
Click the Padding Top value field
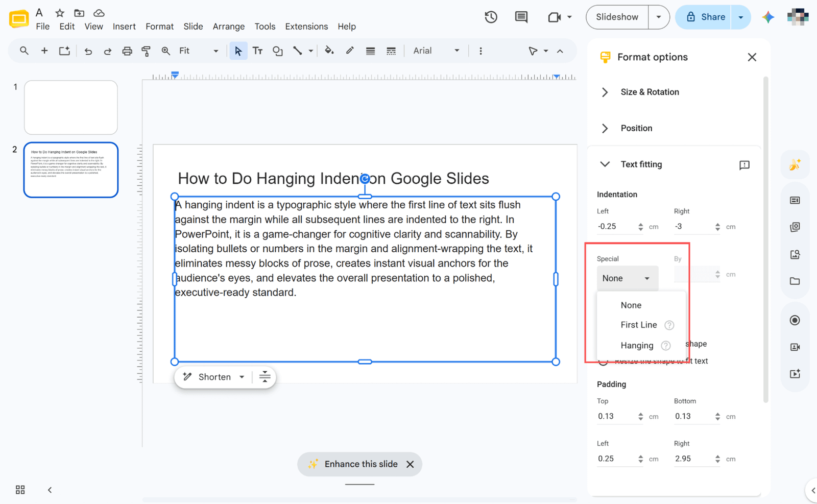point(617,416)
